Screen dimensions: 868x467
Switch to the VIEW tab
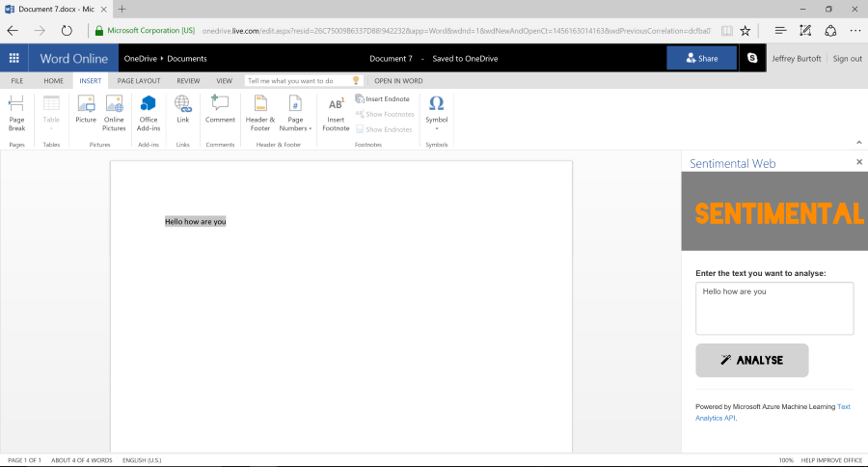click(224, 81)
